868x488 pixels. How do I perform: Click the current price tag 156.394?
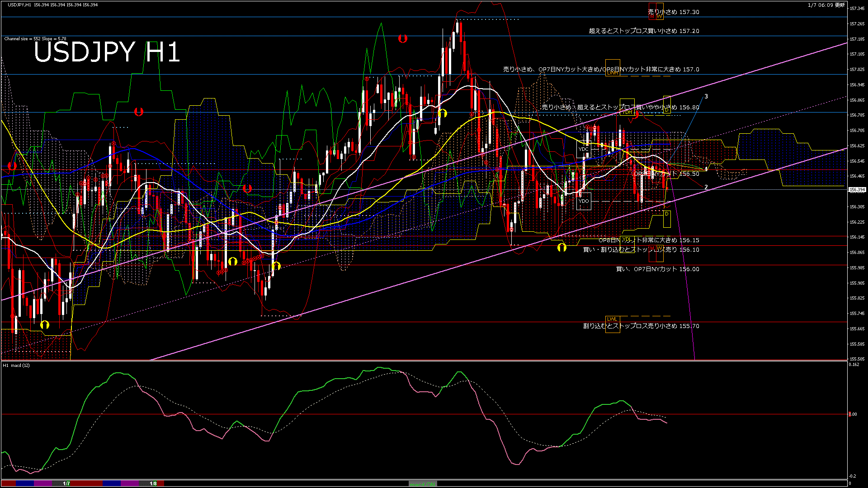857,190
